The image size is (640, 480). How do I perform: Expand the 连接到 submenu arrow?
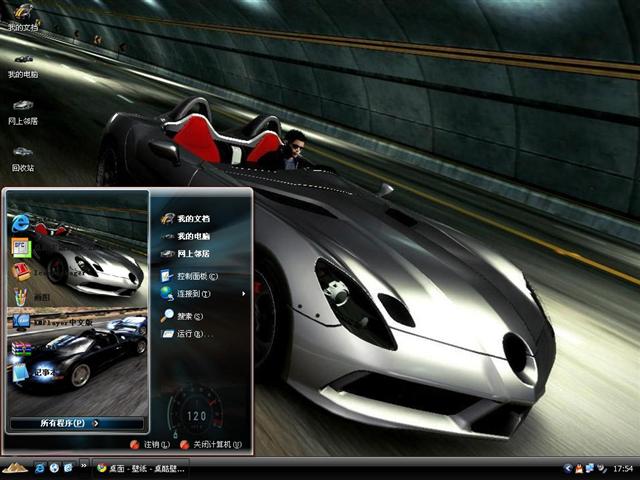click(244, 294)
